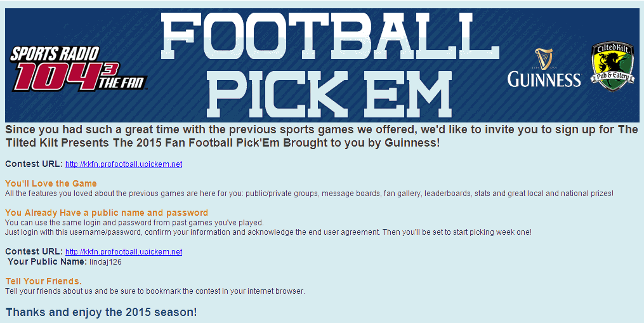
Task: Click the Guinness wordmark text
Action: pyautogui.click(x=544, y=79)
